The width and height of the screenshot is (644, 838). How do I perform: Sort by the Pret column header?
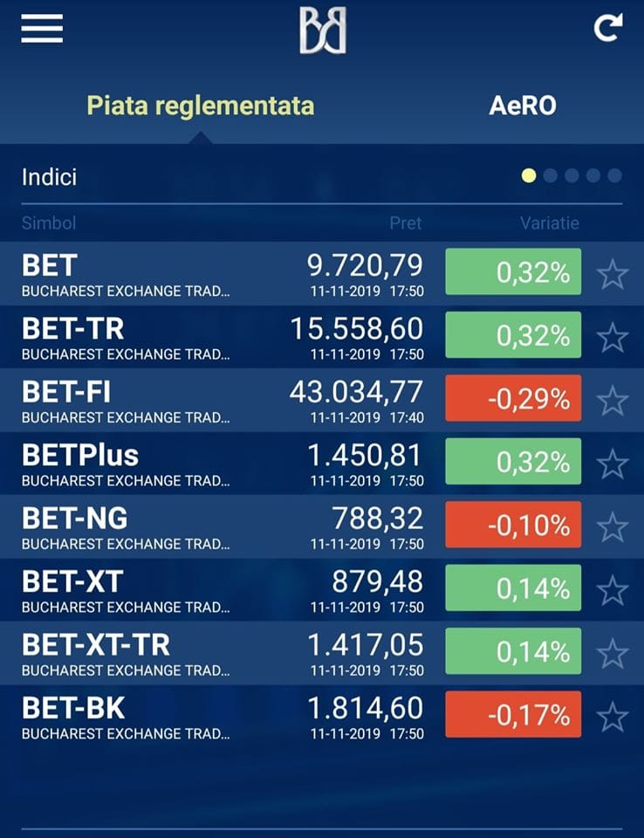tap(406, 223)
